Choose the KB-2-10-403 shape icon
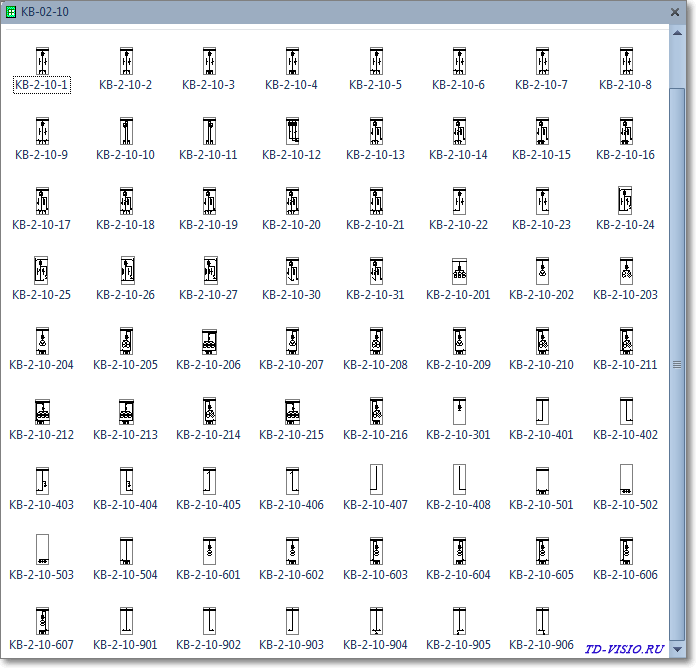Image resolution: width=696 pixels, height=668 pixels. 42,481
